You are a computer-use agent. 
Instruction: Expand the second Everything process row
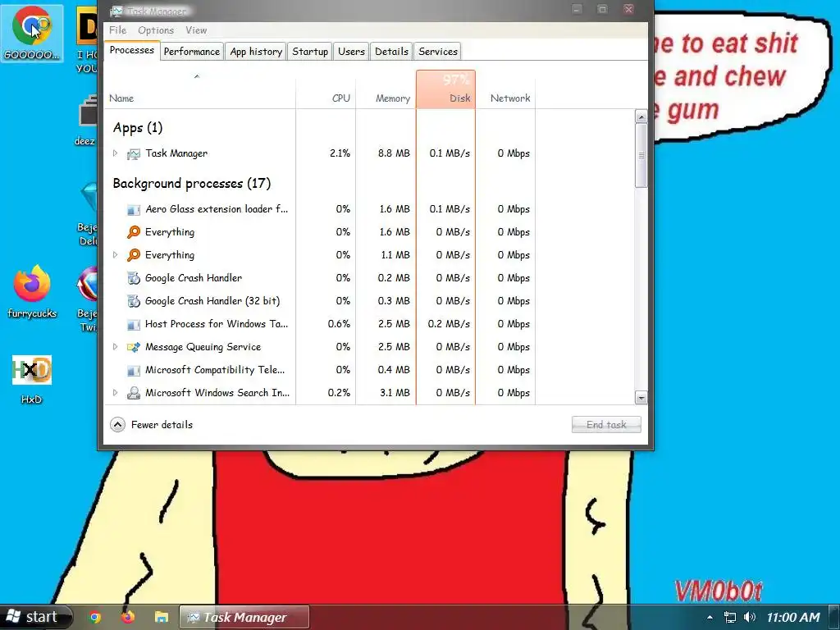click(x=115, y=255)
